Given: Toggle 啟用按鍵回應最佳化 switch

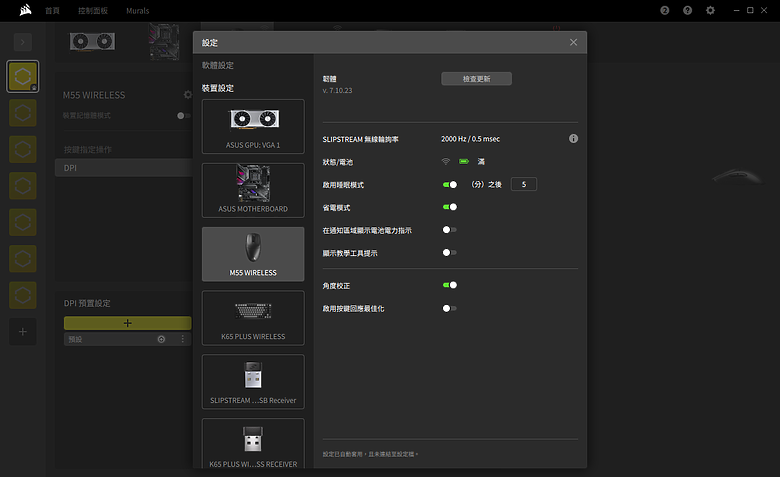Looking at the screenshot, I should [x=450, y=308].
